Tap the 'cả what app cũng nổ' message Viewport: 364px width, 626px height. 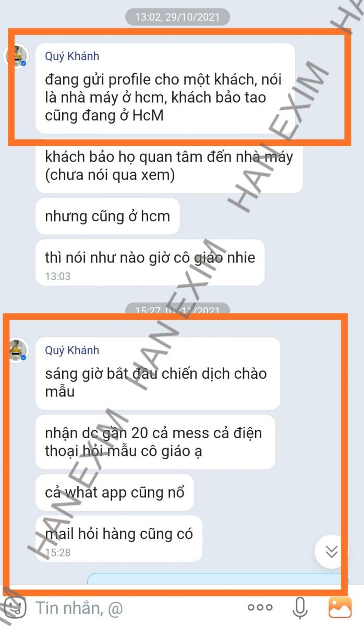click(x=115, y=492)
